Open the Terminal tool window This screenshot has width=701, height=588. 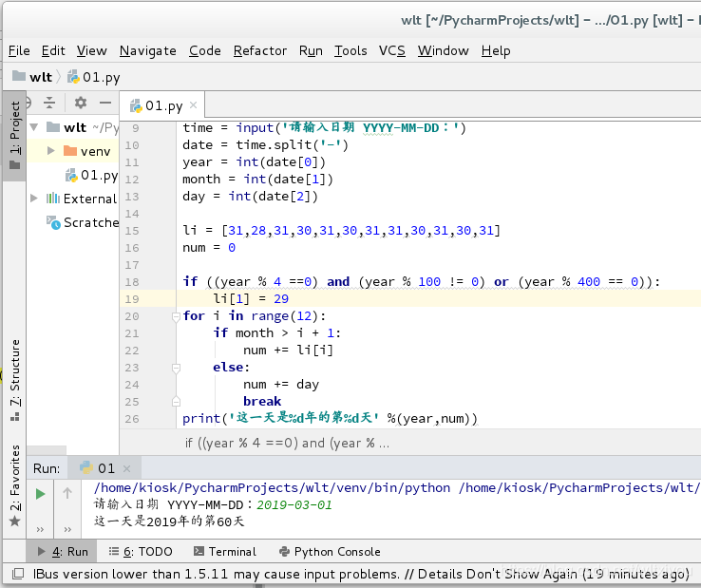point(225,551)
